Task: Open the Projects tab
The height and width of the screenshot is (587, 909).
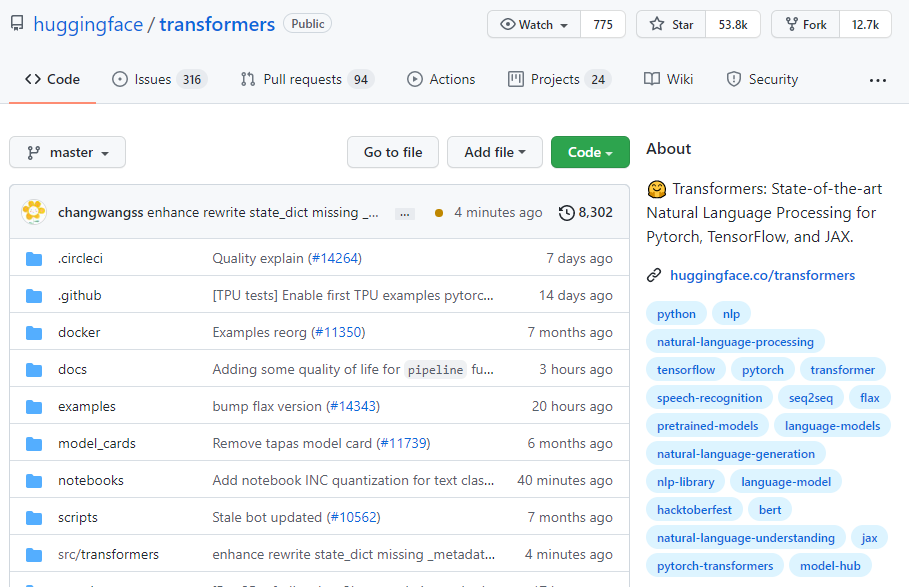Action: click(x=559, y=79)
